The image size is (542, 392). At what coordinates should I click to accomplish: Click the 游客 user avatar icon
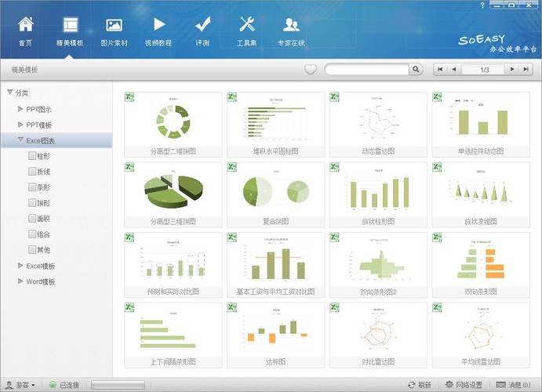(9, 385)
